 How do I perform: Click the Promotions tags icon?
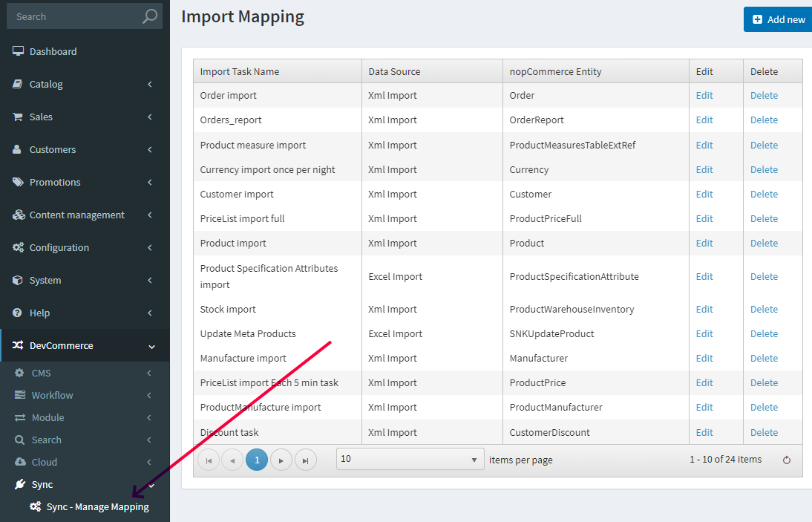(x=18, y=182)
